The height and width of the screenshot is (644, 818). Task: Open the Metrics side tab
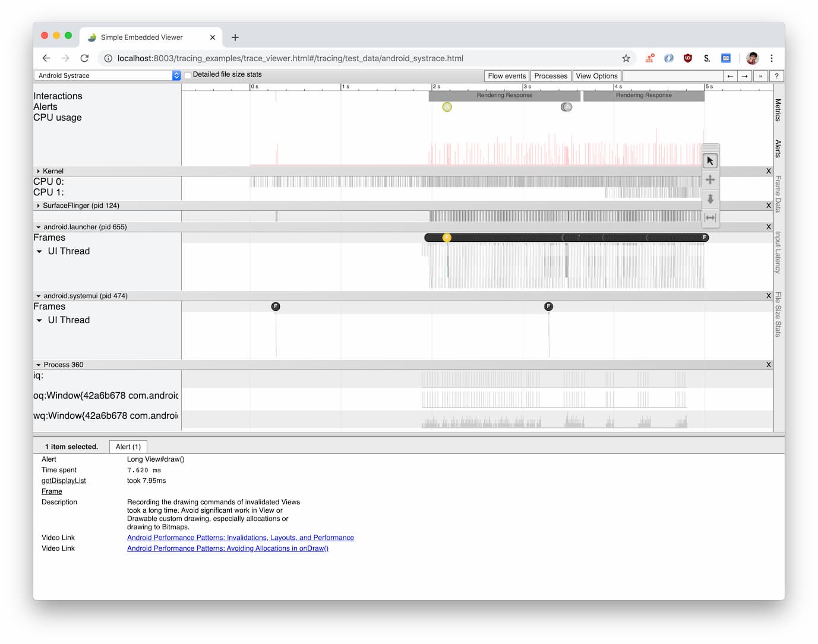pos(778,111)
